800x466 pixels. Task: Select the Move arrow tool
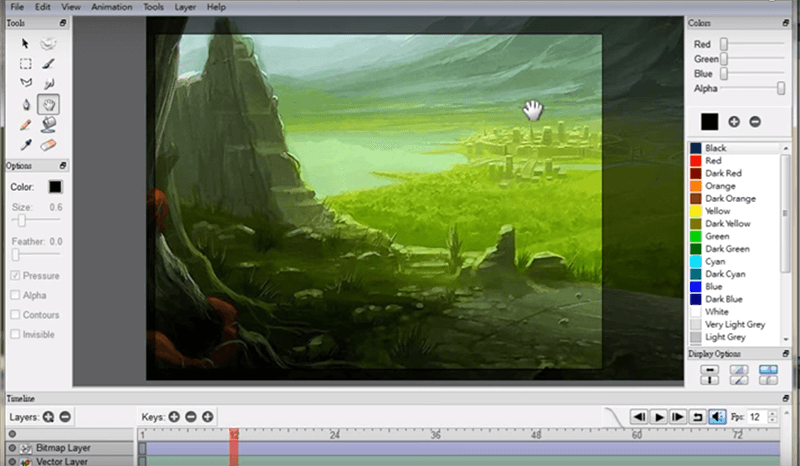(25, 44)
